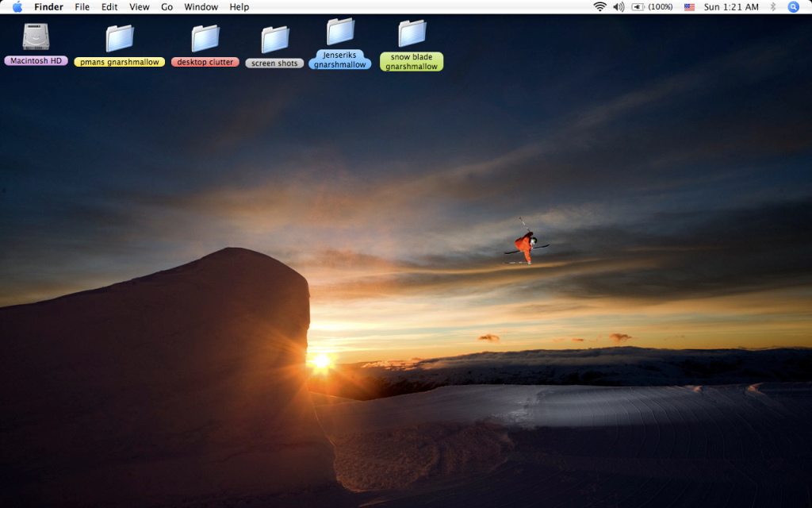Viewport: 812px width, 508px height.
Task: Click the screen shots folder icon
Action: click(274, 39)
